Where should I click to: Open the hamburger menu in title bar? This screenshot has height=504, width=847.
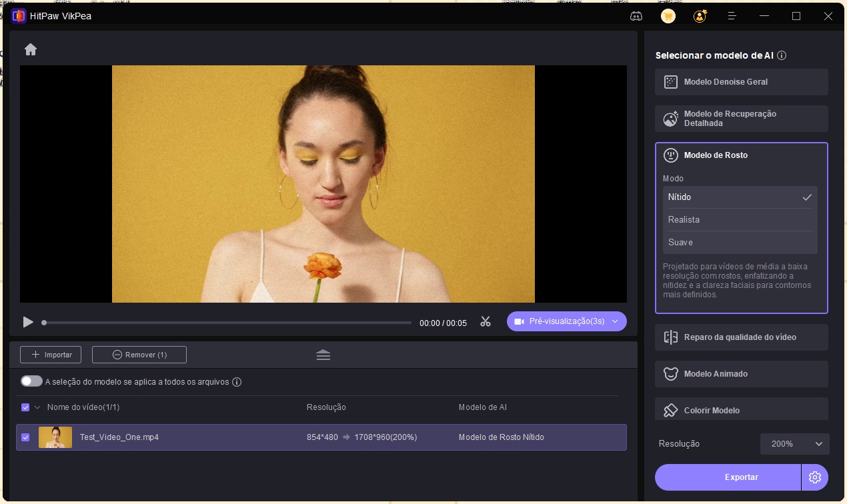[x=732, y=16]
